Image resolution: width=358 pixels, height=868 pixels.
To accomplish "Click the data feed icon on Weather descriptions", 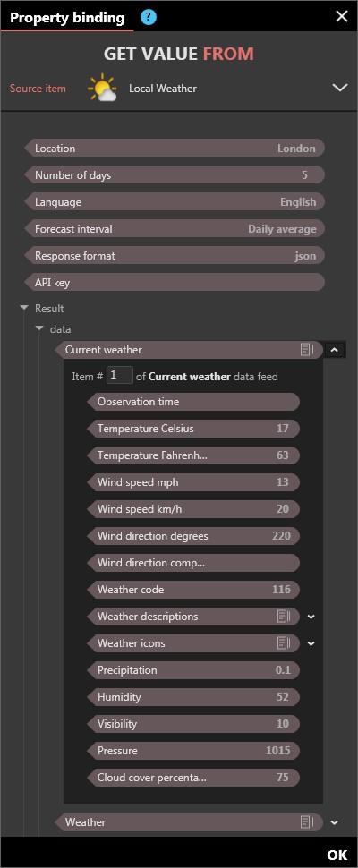I will click(x=284, y=617).
